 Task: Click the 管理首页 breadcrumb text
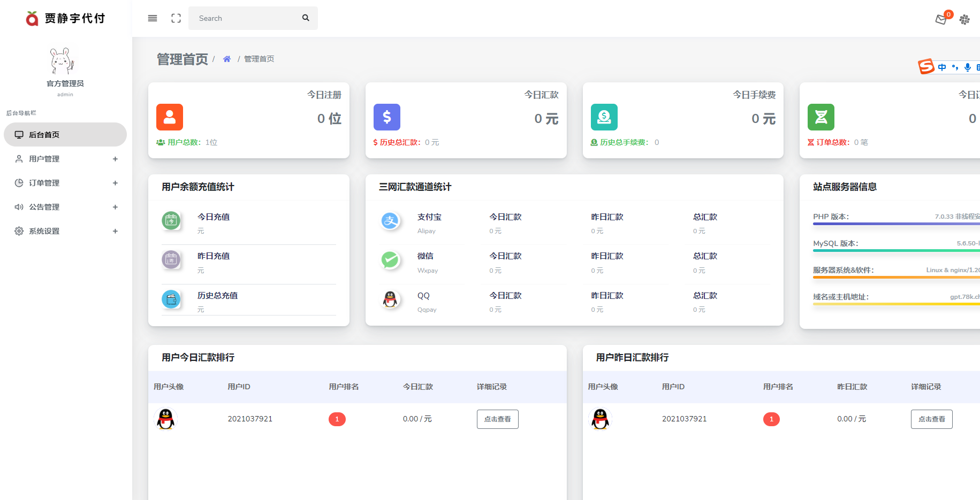click(259, 59)
